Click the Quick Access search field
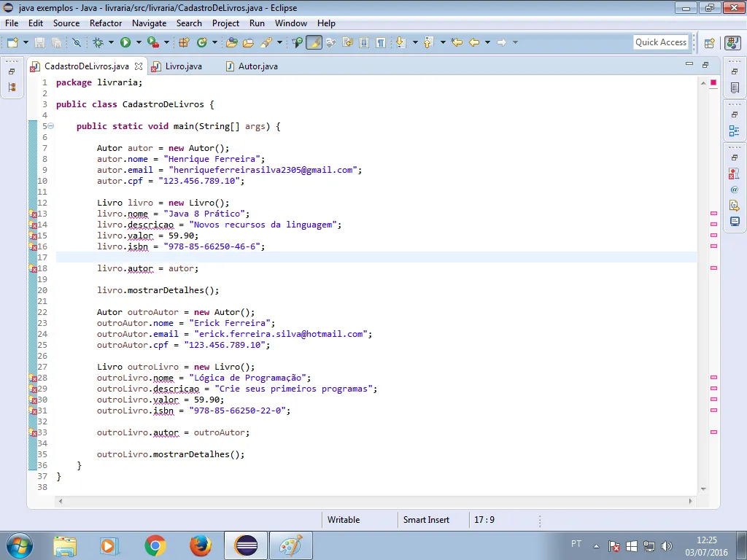 (660, 42)
